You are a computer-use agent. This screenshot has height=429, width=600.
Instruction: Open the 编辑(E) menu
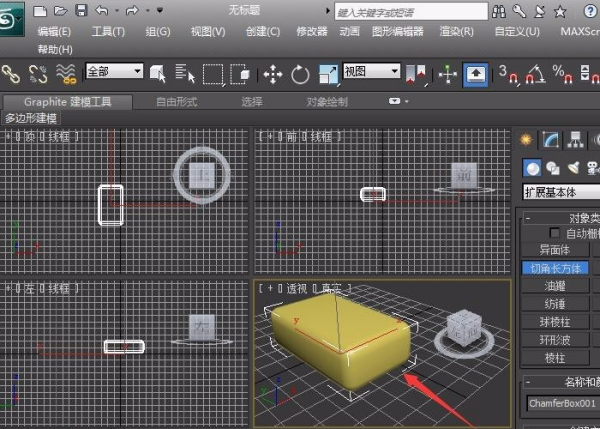pos(54,31)
